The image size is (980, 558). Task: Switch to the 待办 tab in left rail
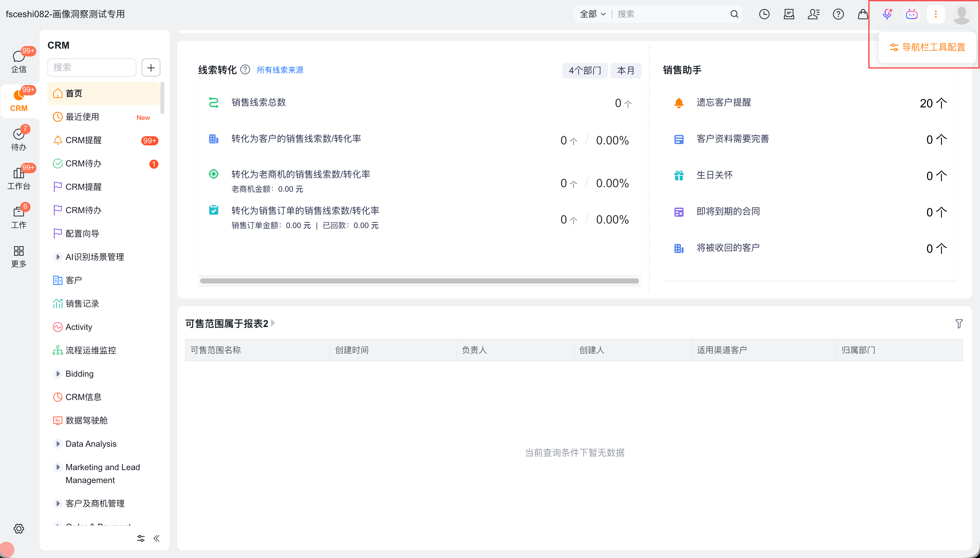click(19, 139)
